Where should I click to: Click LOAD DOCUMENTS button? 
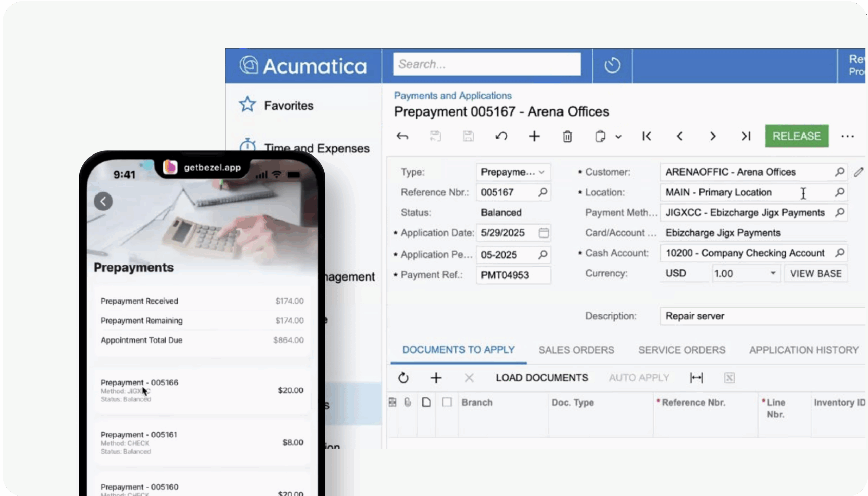click(x=542, y=378)
